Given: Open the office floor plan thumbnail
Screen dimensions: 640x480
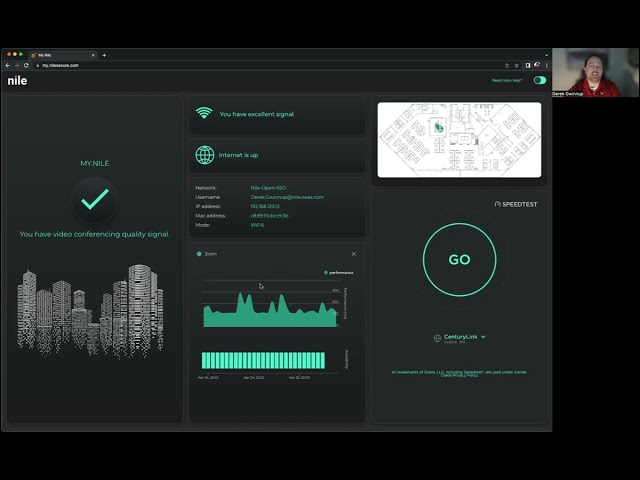Looking at the screenshot, I should (x=459, y=140).
